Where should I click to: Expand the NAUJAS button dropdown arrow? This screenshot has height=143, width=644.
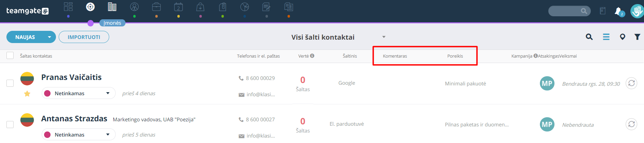[x=50, y=37]
